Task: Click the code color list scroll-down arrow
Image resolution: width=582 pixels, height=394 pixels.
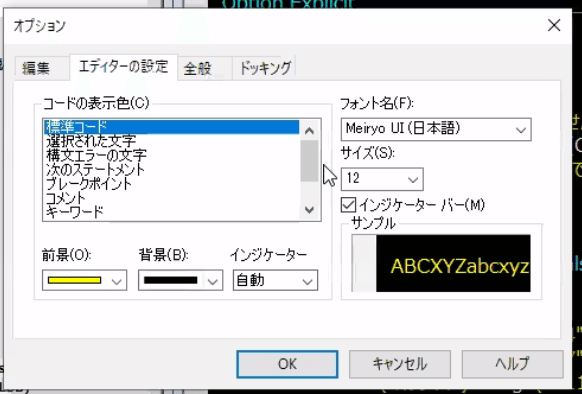Action: [x=309, y=210]
